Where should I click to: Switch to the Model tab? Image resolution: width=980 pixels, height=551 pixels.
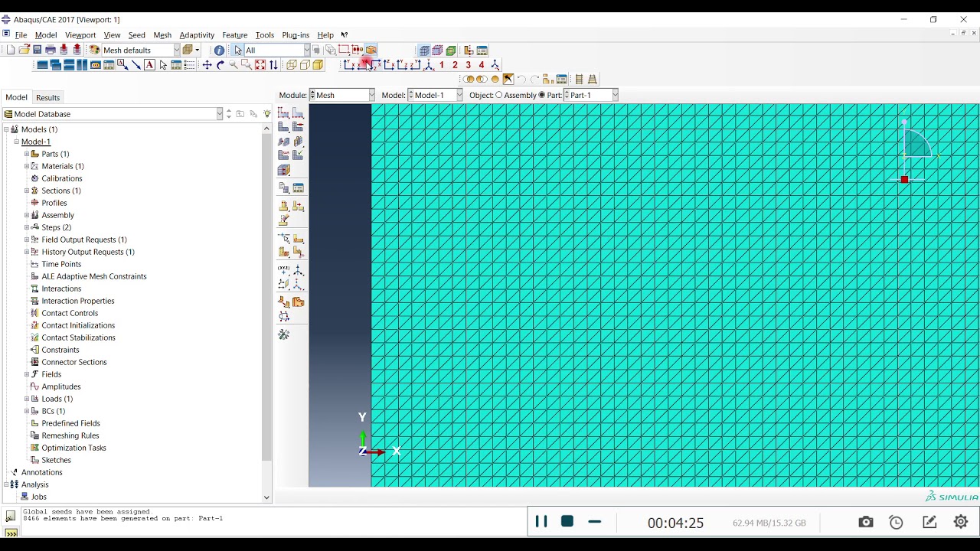click(16, 97)
